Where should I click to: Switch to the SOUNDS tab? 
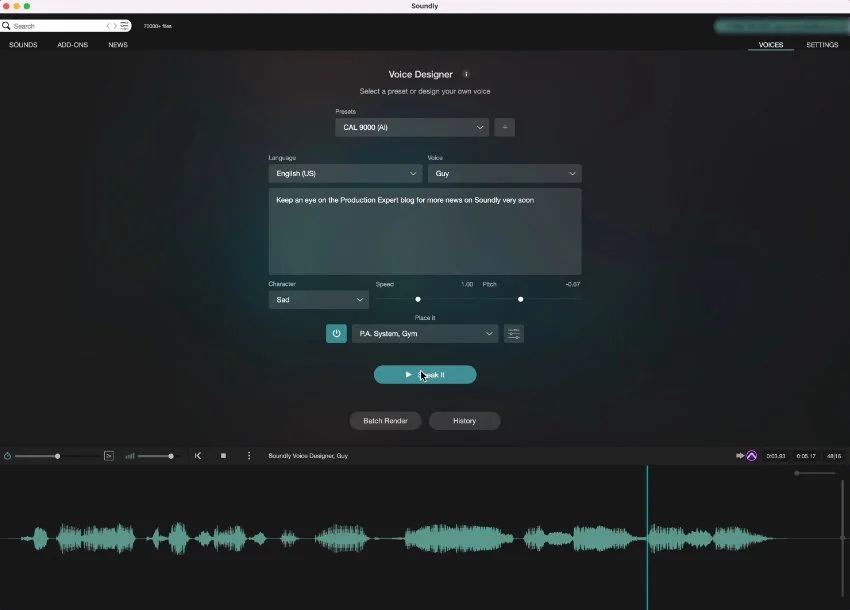click(22, 44)
